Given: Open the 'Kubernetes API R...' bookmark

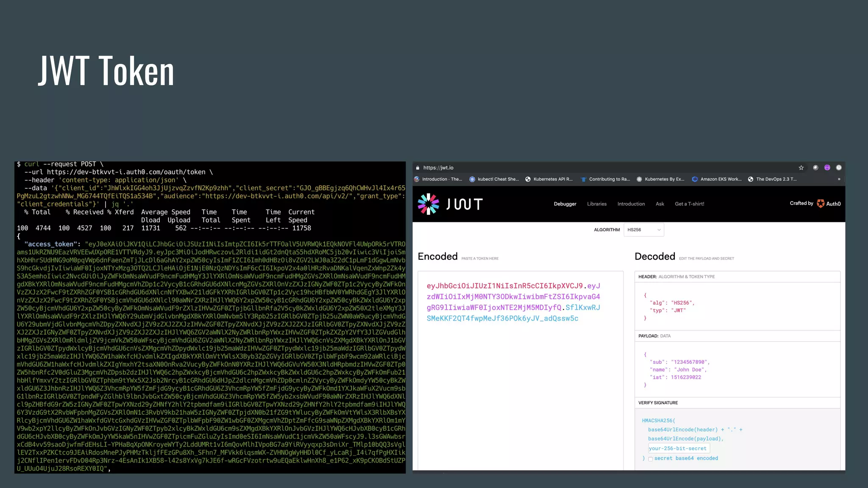Looking at the screenshot, I should click(549, 179).
